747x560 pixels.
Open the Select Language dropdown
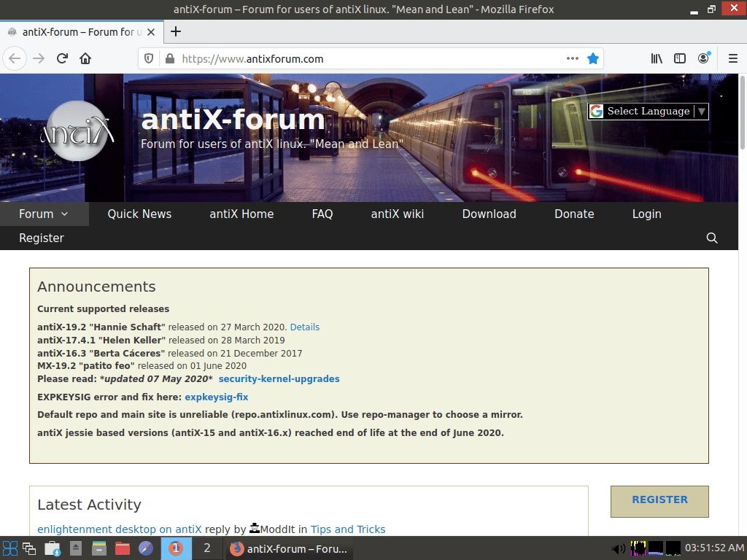648,112
